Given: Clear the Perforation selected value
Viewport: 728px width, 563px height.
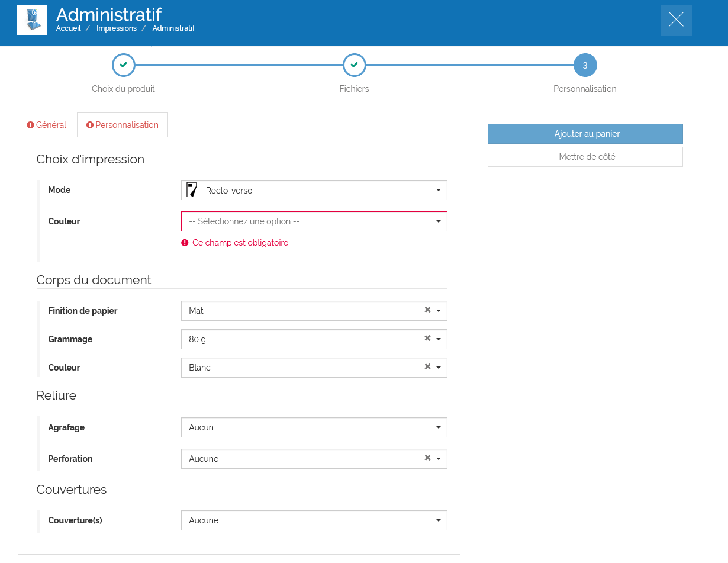Looking at the screenshot, I should pyautogui.click(x=427, y=458).
